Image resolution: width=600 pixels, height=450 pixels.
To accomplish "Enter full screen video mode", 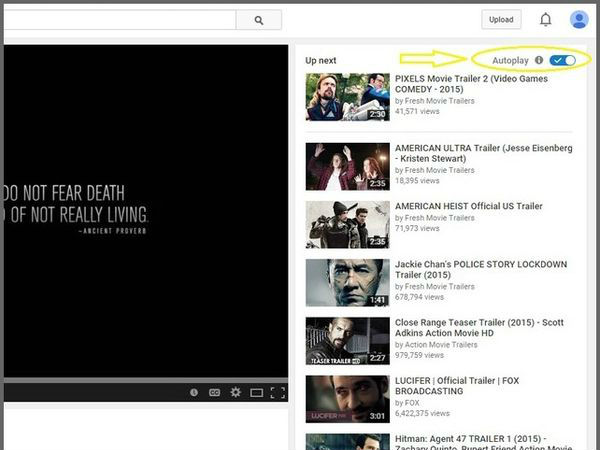I will coord(278,393).
